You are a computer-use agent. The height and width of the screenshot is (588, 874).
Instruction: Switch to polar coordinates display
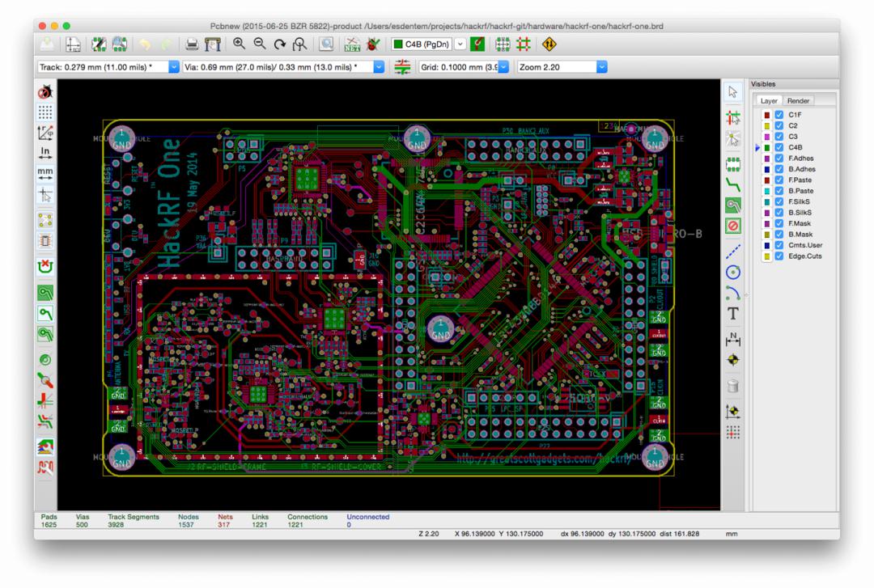(x=45, y=133)
